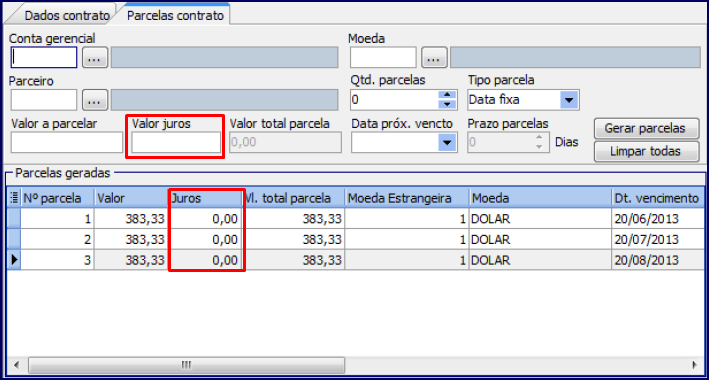This screenshot has width=709, height=380.
Task: Click the Conta gerencial code field
Action: click(x=44, y=57)
